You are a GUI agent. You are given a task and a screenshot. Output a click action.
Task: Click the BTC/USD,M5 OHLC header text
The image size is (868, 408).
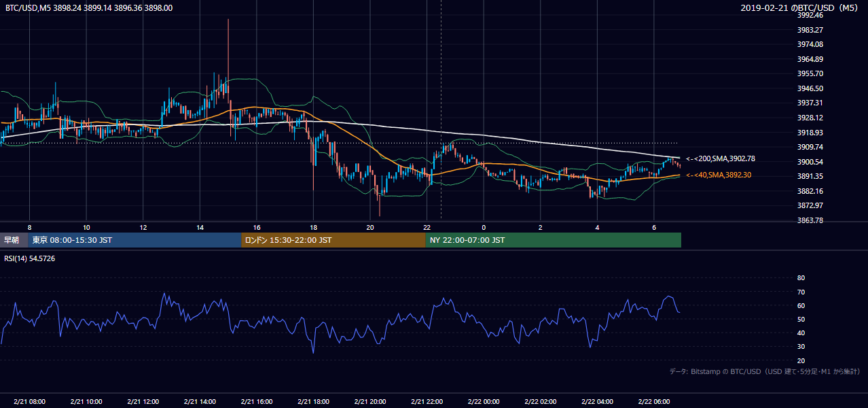tap(89, 8)
